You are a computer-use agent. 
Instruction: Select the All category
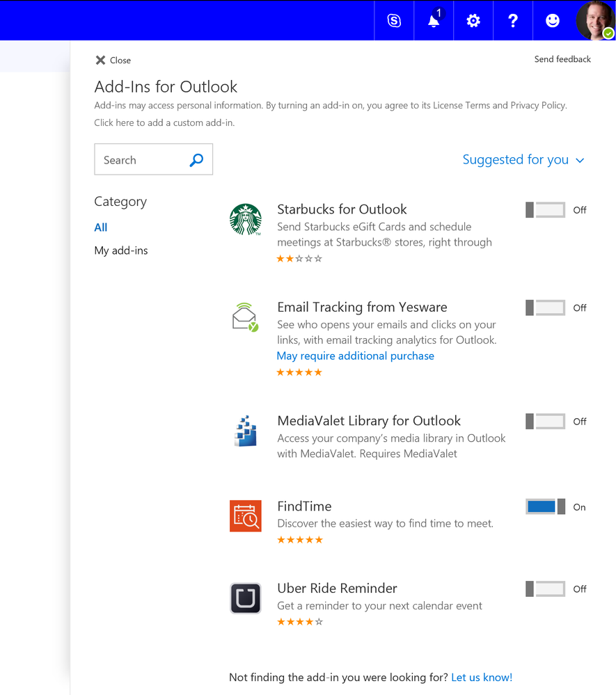coord(101,227)
